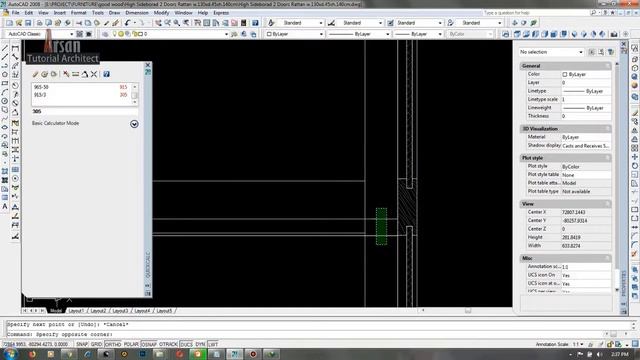
Task: Toggle GRID display in status bar
Action: 96,344
